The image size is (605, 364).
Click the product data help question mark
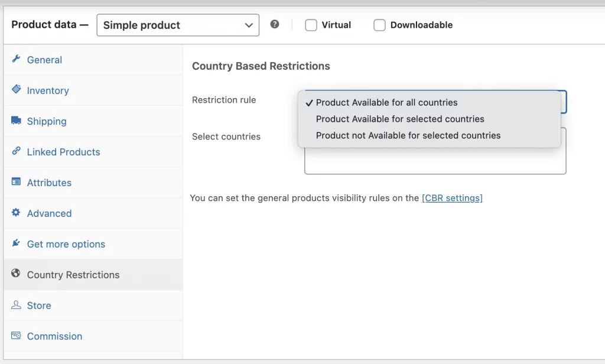coord(275,25)
